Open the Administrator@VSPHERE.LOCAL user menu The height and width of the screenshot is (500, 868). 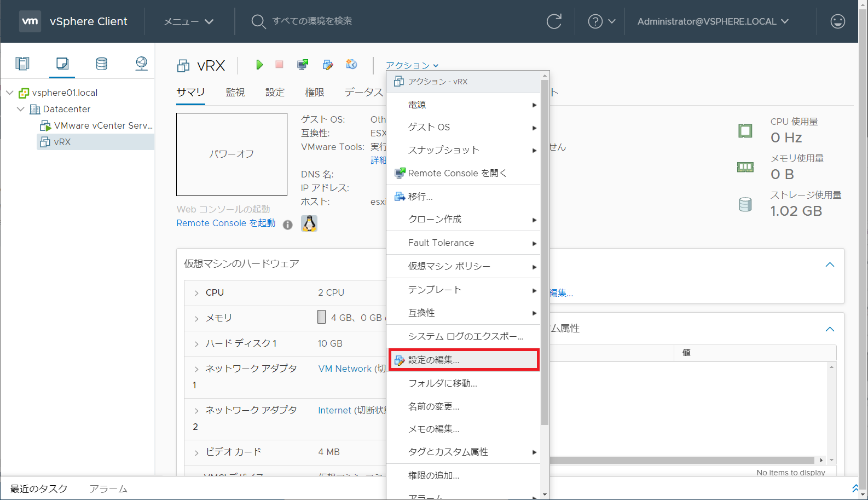713,21
